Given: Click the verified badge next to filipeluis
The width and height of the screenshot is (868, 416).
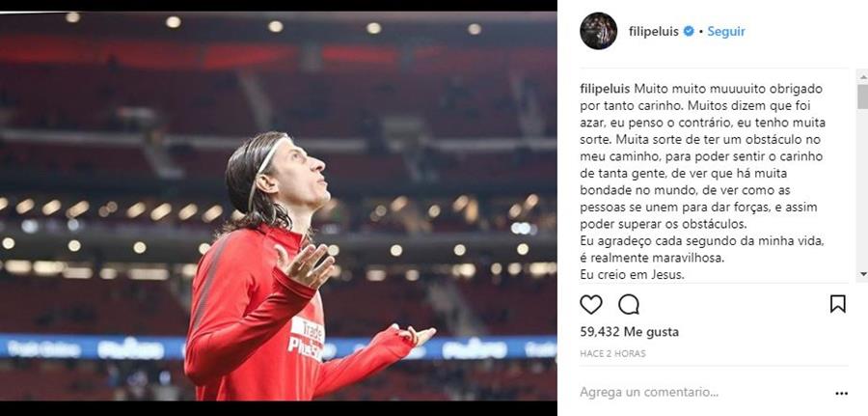Looking at the screenshot, I should tap(689, 32).
